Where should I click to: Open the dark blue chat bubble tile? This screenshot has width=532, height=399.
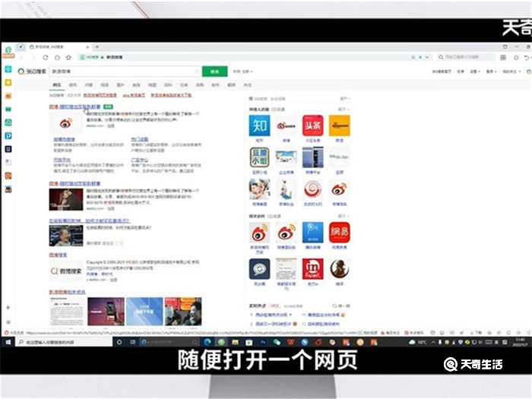click(260, 269)
